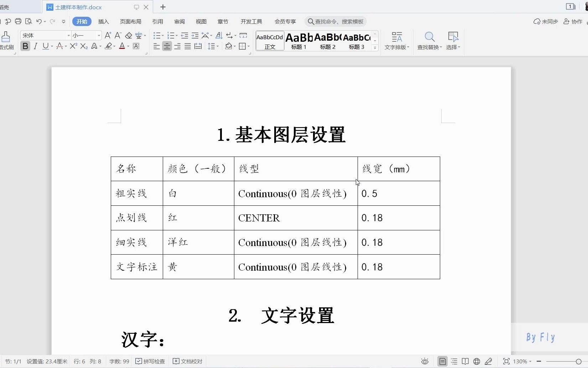
Task: Select the Format Painter tool
Action: pyautogui.click(x=6, y=40)
